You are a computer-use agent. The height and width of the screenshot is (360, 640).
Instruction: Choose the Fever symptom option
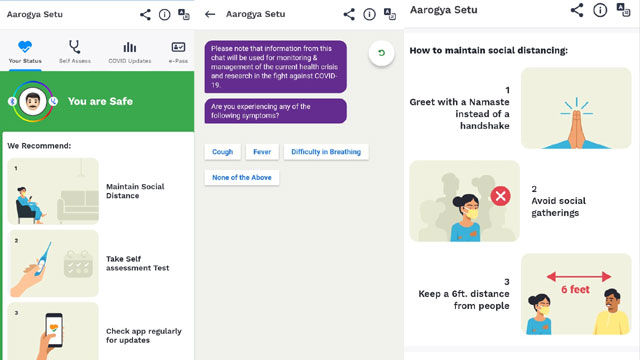[x=262, y=152]
